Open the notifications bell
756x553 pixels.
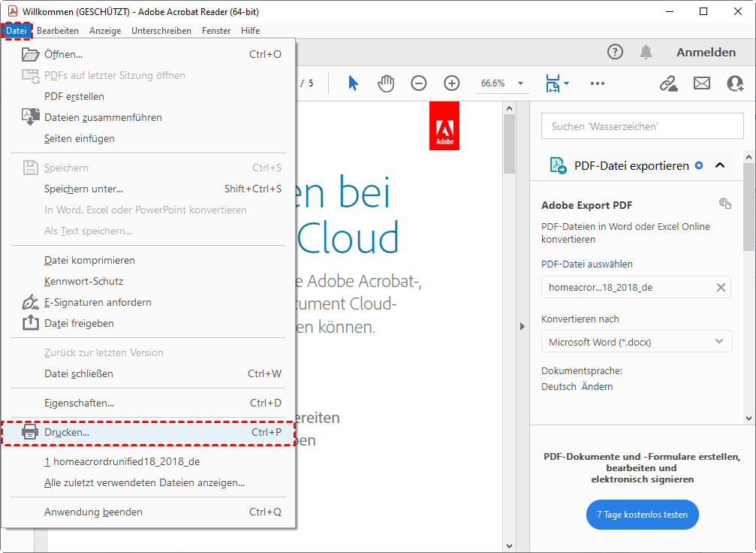pyautogui.click(x=646, y=52)
